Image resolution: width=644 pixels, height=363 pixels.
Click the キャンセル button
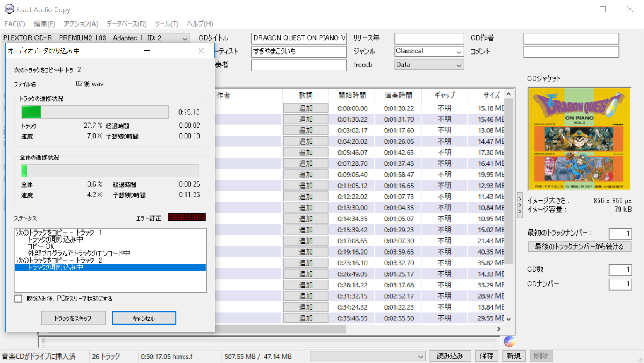pos(144,318)
